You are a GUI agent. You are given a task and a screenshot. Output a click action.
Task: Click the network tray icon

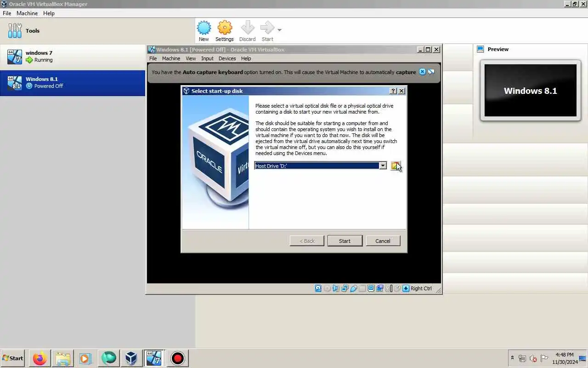coord(522,358)
